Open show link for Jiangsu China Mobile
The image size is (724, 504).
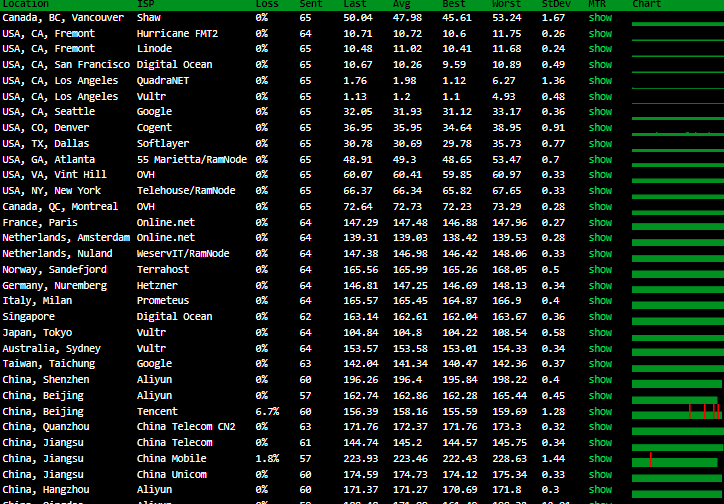[600, 459]
